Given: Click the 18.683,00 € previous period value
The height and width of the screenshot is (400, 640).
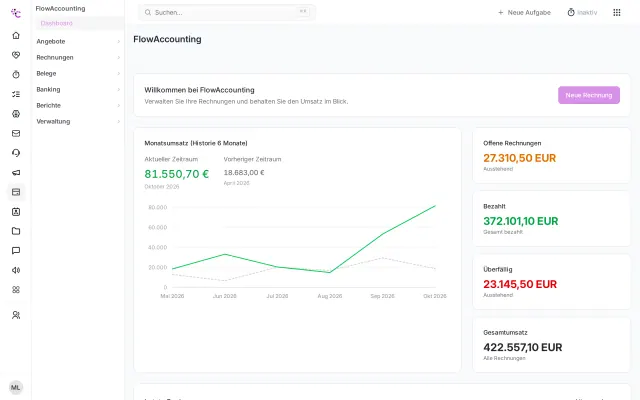Looking at the screenshot, I should [x=244, y=173].
